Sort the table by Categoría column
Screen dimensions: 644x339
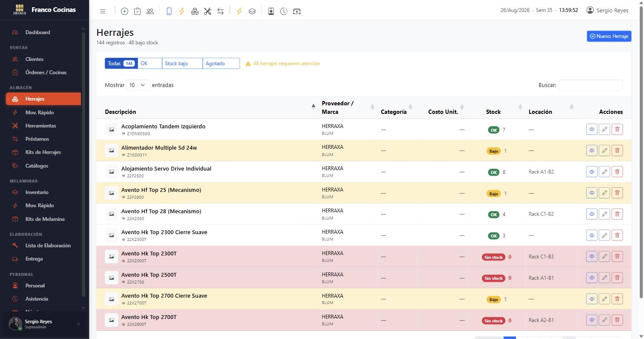[x=396, y=108]
